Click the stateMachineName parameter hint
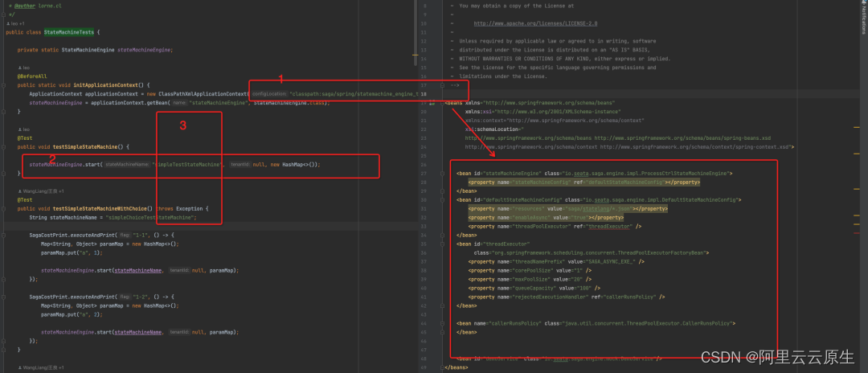Image resolution: width=868 pixels, height=373 pixels. pyautogui.click(x=127, y=164)
